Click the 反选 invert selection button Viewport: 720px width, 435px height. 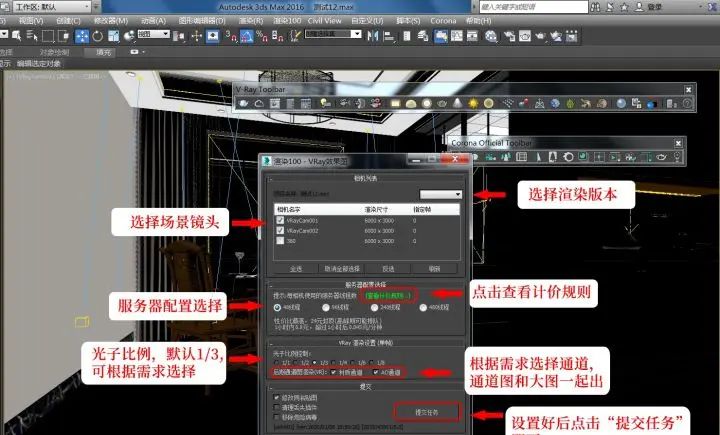tap(388, 268)
